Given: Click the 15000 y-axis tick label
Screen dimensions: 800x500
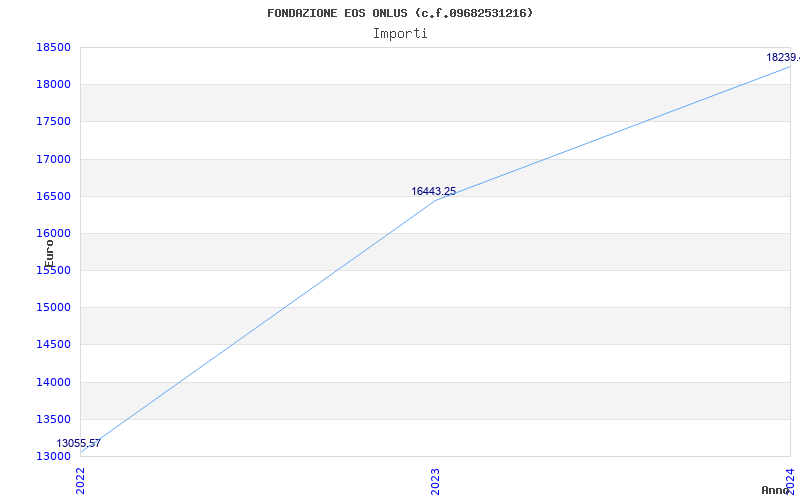Looking at the screenshot, I should click(x=53, y=308).
